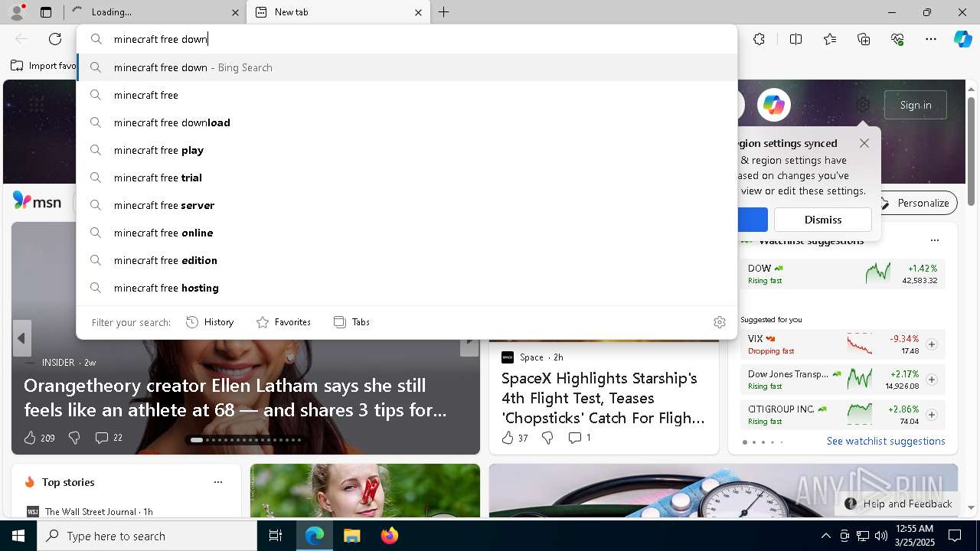Dislike the SpaceX article thumbs-down
Viewport: 980px width, 551px height.
pyautogui.click(x=547, y=438)
